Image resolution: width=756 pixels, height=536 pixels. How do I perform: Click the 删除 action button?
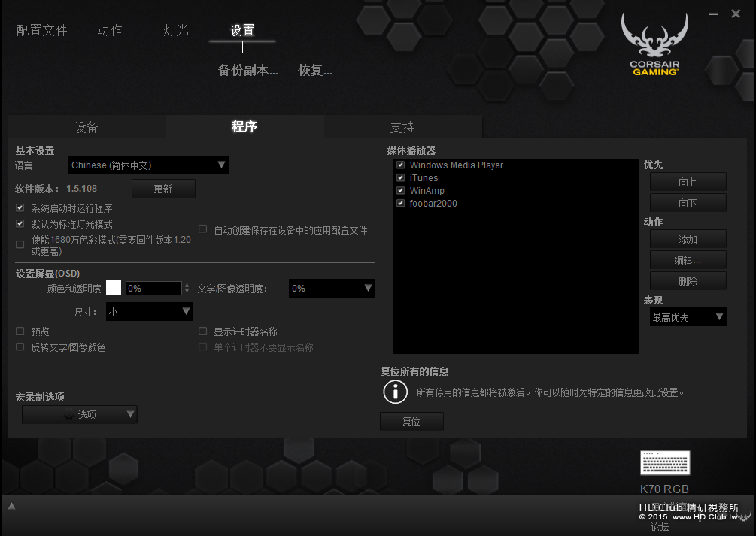click(688, 281)
